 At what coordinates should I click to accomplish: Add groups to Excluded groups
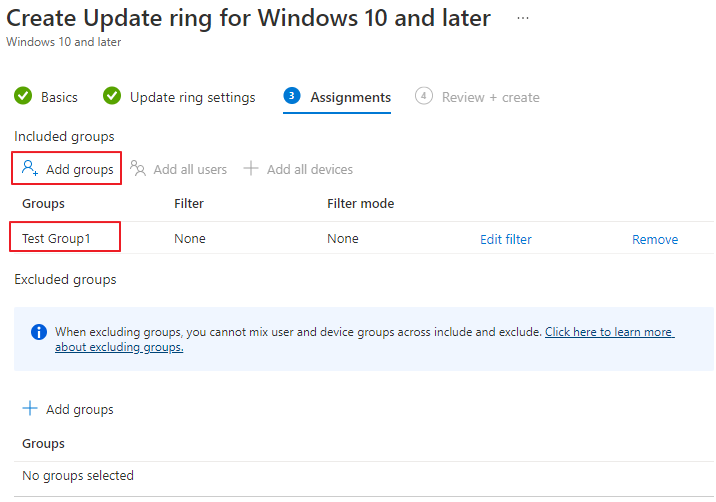tap(68, 409)
